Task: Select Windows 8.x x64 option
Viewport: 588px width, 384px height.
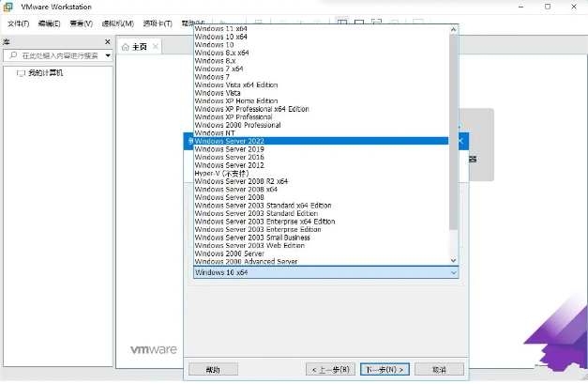Action: [321, 53]
